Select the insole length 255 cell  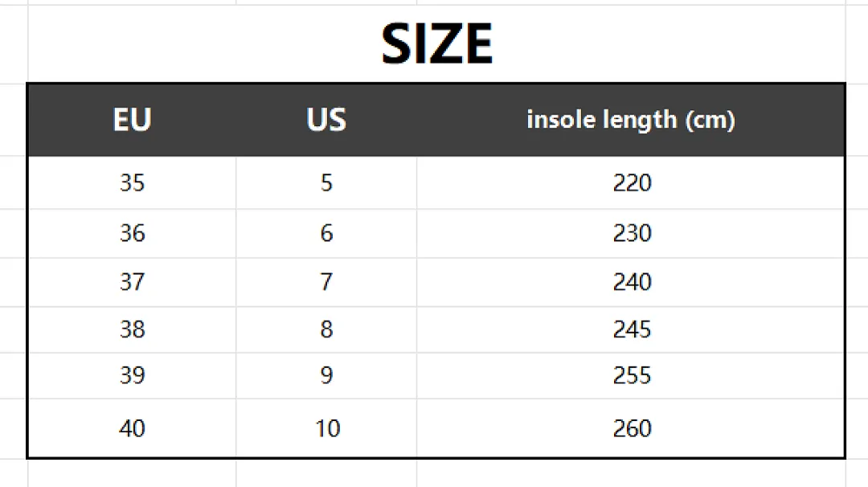tap(631, 375)
